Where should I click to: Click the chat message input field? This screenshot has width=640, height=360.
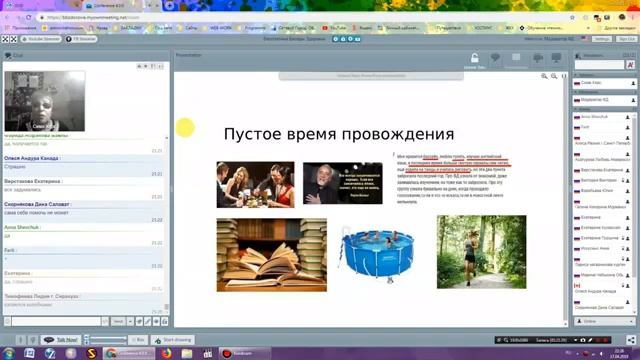56,322
